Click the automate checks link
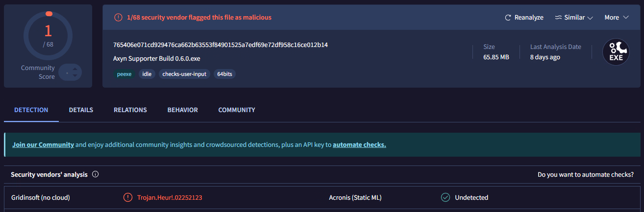The height and width of the screenshot is (212, 644). (359, 145)
